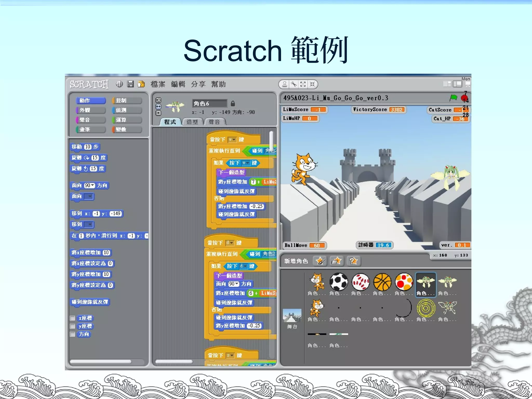Screen dimensions: 532x399
Task: Select the 運算 operators block category
Action: click(x=127, y=120)
